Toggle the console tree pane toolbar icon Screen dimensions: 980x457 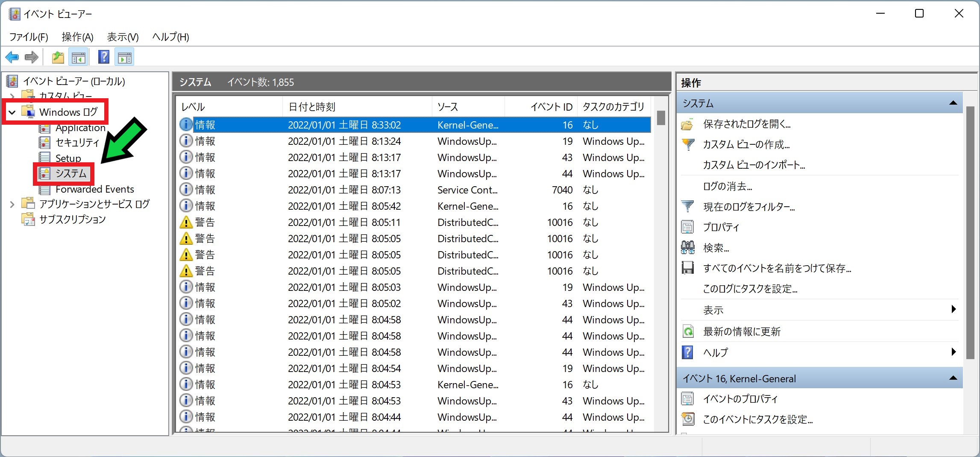point(79,57)
